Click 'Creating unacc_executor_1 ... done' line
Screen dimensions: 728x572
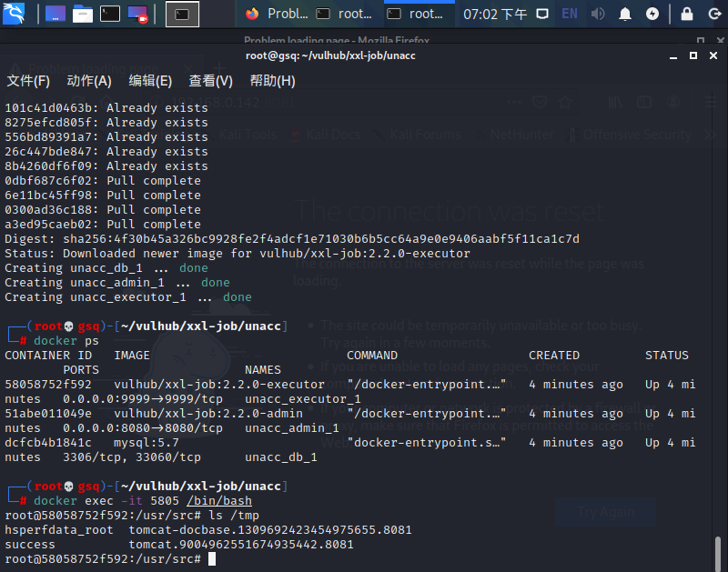click(x=128, y=297)
